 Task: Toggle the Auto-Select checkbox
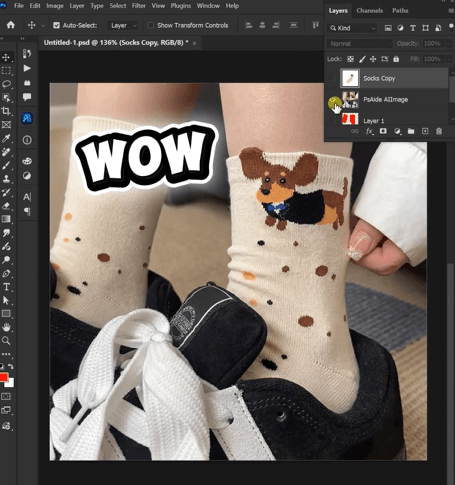(x=56, y=25)
